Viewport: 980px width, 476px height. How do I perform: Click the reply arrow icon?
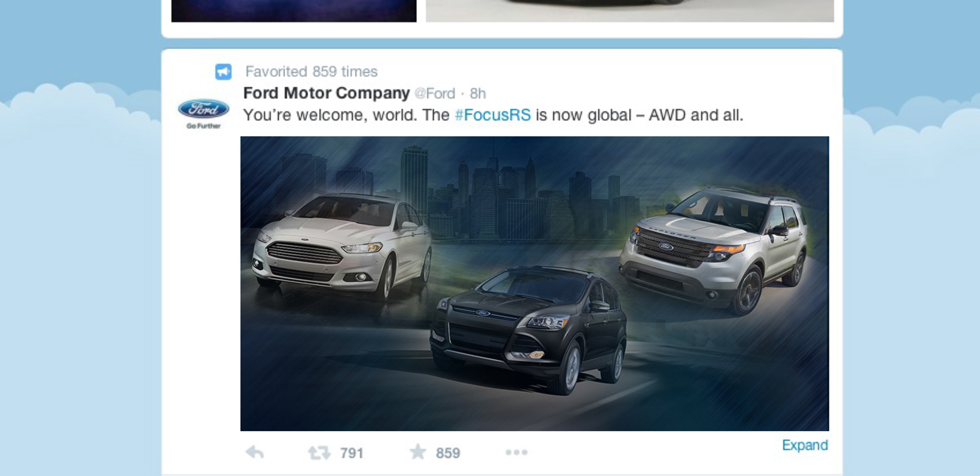[255, 452]
